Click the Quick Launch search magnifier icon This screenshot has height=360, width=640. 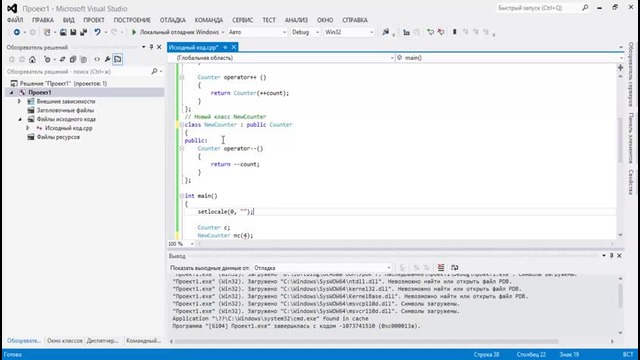coord(585,8)
